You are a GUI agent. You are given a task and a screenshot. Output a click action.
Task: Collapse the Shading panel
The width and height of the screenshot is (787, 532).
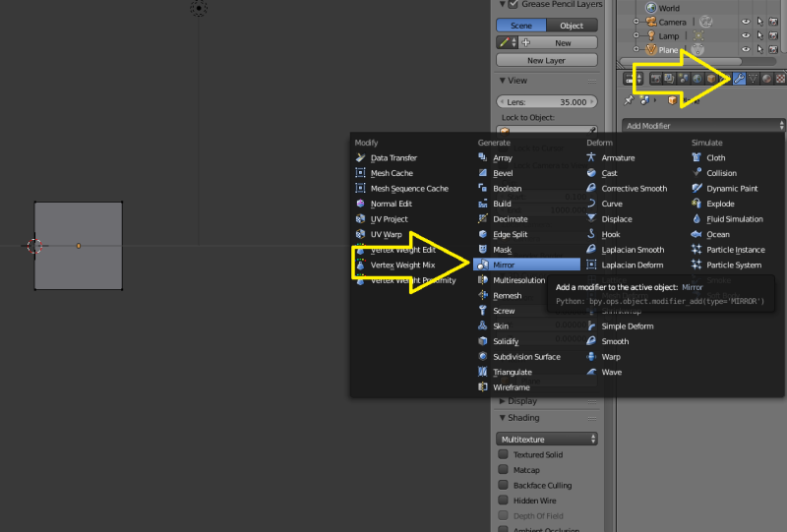(x=503, y=418)
